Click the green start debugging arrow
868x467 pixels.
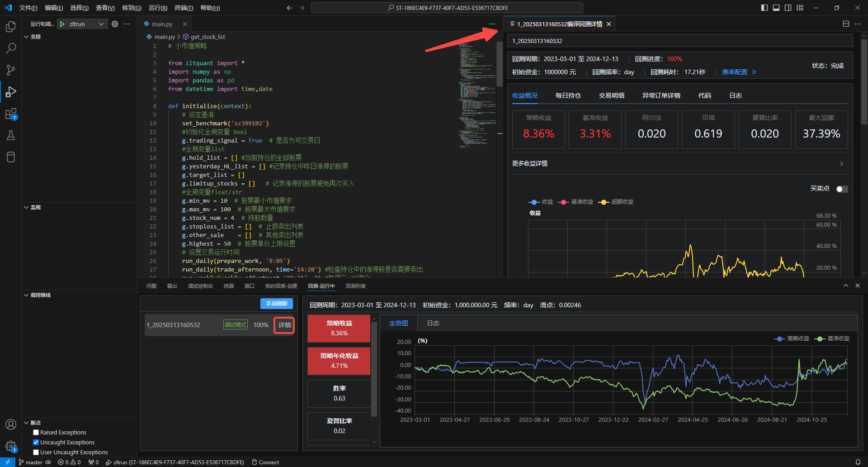point(62,24)
